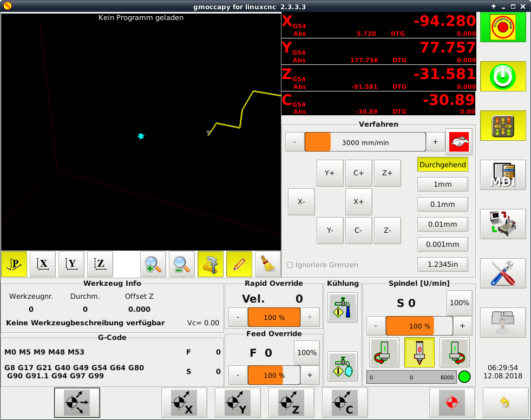Screen dimensions: 531x420
Task: Open the settings tools page icon
Action: [x=503, y=273]
